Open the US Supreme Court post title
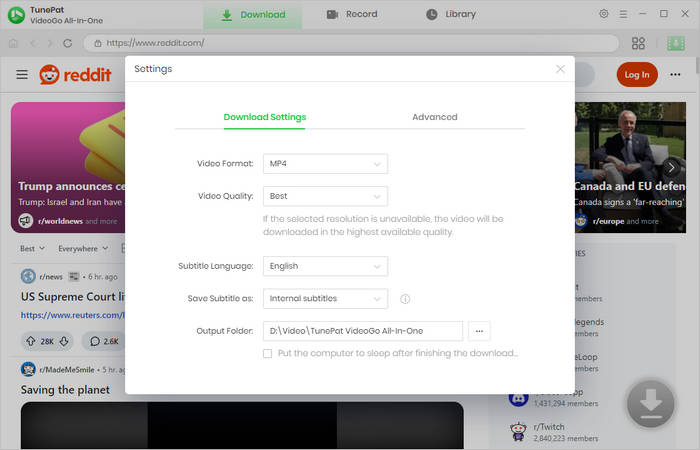The image size is (700, 450). click(72, 297)
